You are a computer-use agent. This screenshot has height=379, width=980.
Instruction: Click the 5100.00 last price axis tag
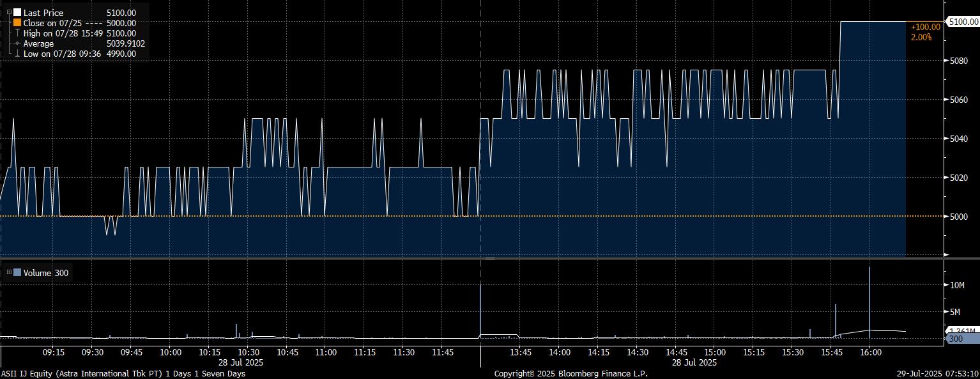click(961, 22)
